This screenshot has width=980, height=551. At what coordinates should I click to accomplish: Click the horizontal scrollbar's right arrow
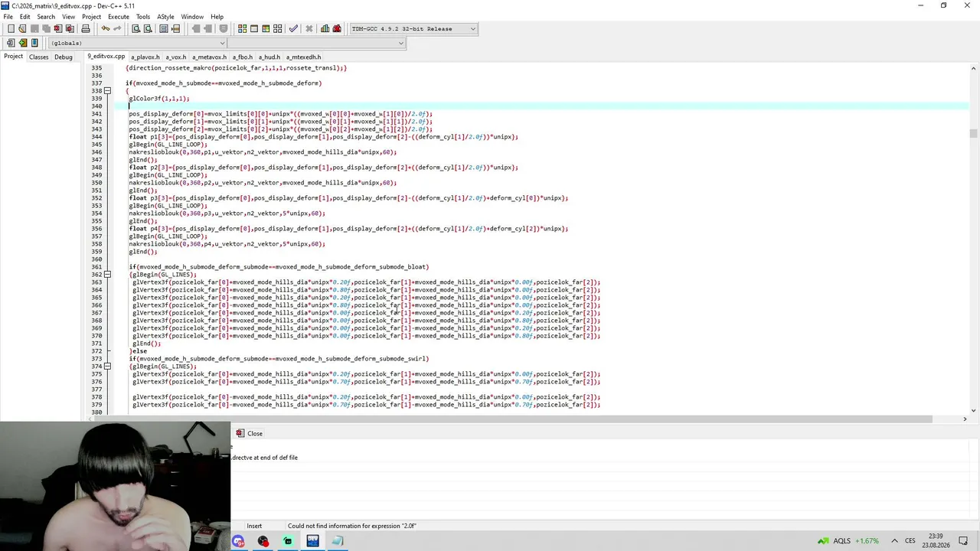[965, 419]
